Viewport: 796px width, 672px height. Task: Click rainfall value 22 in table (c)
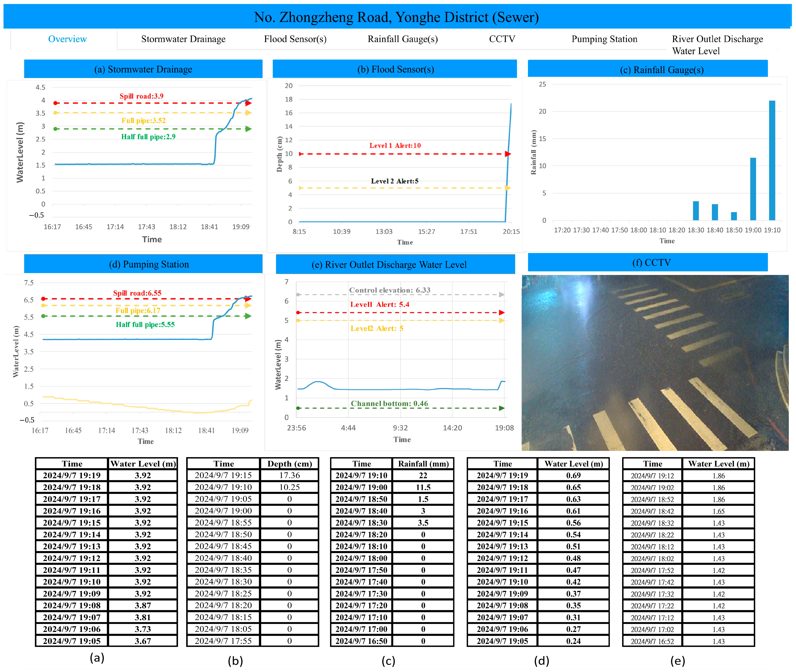pyautogui.click(x=423, y=475)
